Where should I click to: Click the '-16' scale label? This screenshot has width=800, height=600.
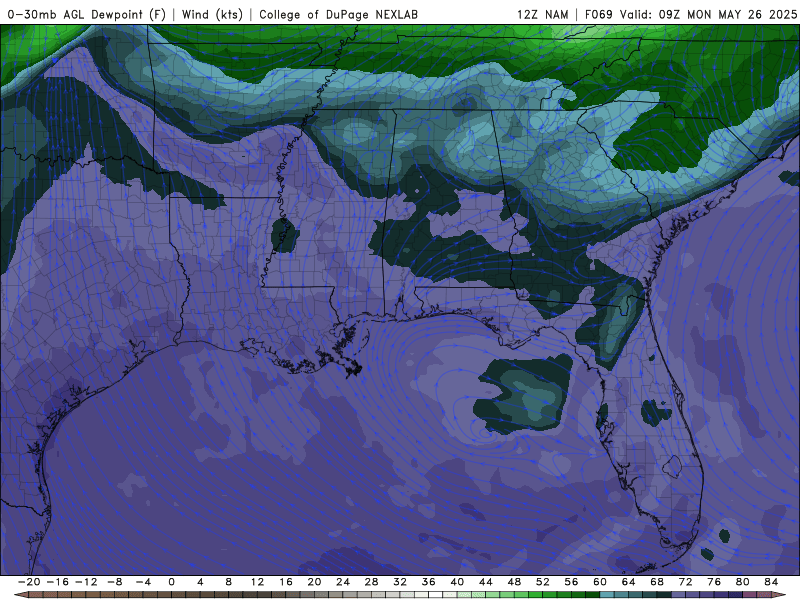click(x=57, y=582)
